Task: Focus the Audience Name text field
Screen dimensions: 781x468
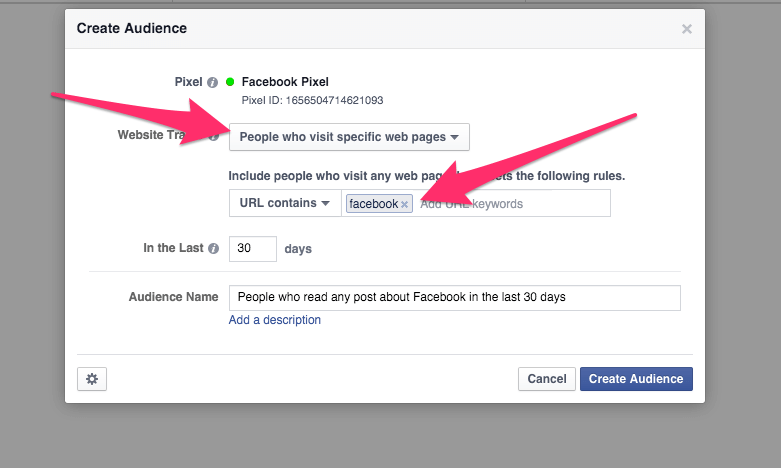Action: 454,298
